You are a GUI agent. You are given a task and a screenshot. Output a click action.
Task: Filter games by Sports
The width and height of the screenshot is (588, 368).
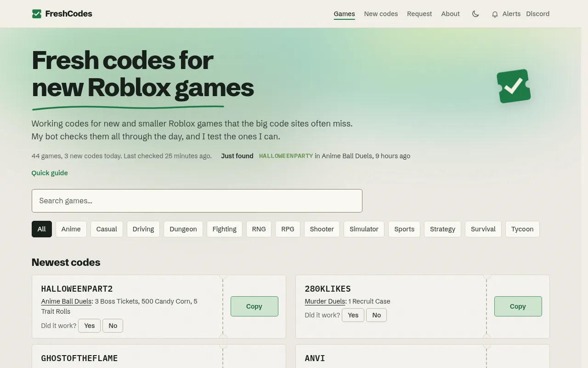[x=404, y=229]
